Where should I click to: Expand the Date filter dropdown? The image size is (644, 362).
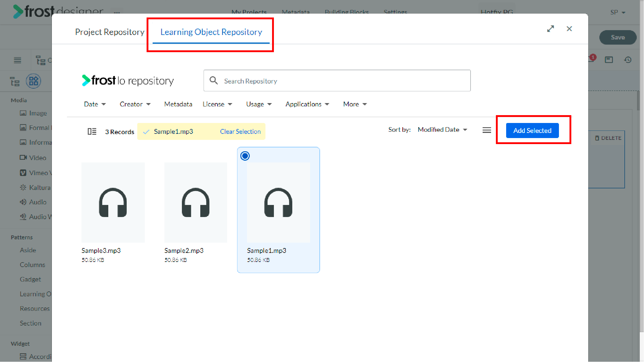[x=95, y=104]
